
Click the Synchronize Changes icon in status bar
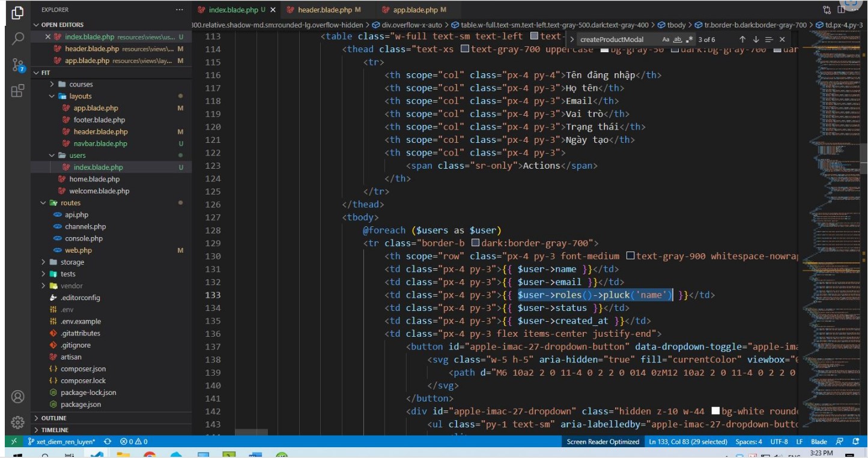(108, 442)
